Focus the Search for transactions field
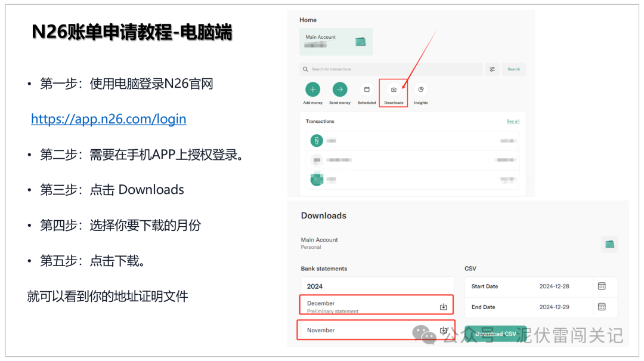 tap(391, 69)
